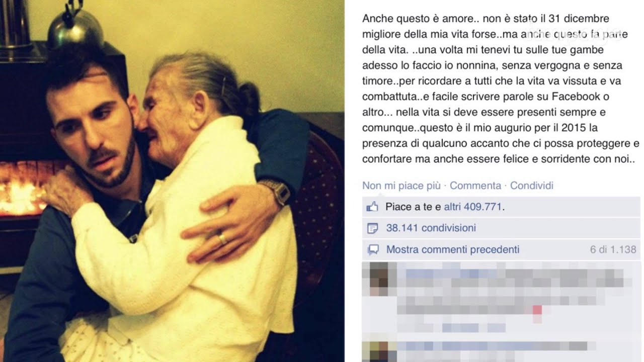Click the Condividi link
This screenshot has width=644, height=362.
click(x=532, y=186)
